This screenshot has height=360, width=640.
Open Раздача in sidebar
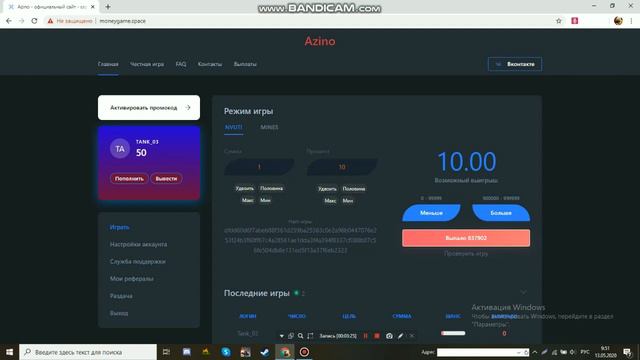point(121,296)
